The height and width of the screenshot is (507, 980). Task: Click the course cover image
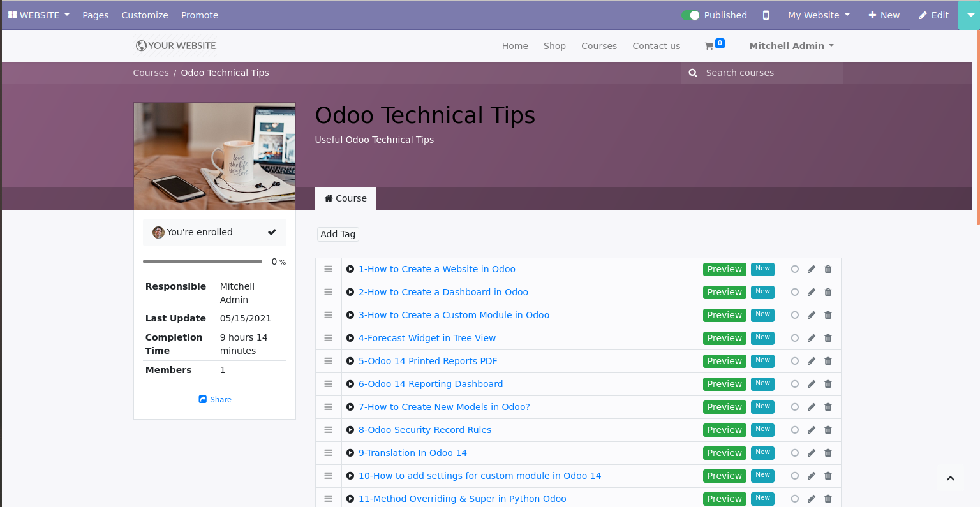[215, 156]
